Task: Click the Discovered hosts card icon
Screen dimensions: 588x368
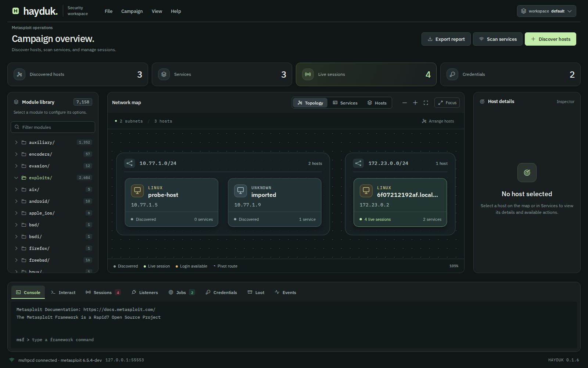Action: [x=19, y=74]
